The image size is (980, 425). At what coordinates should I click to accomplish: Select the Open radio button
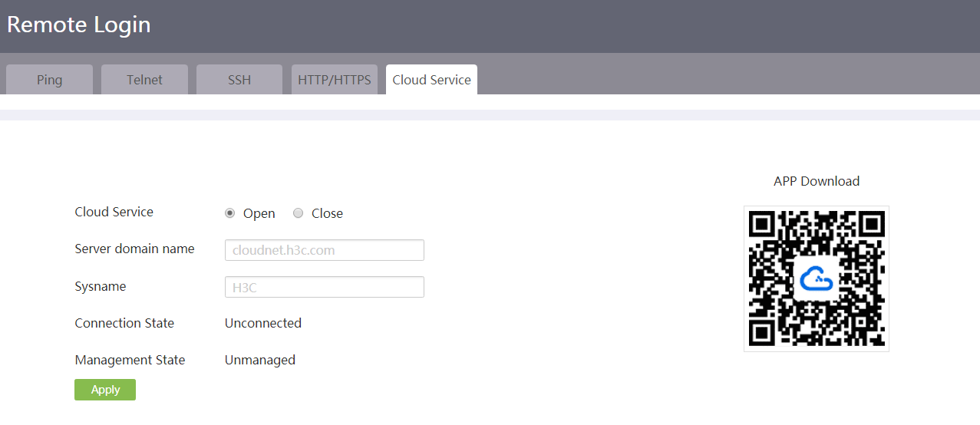229,213
